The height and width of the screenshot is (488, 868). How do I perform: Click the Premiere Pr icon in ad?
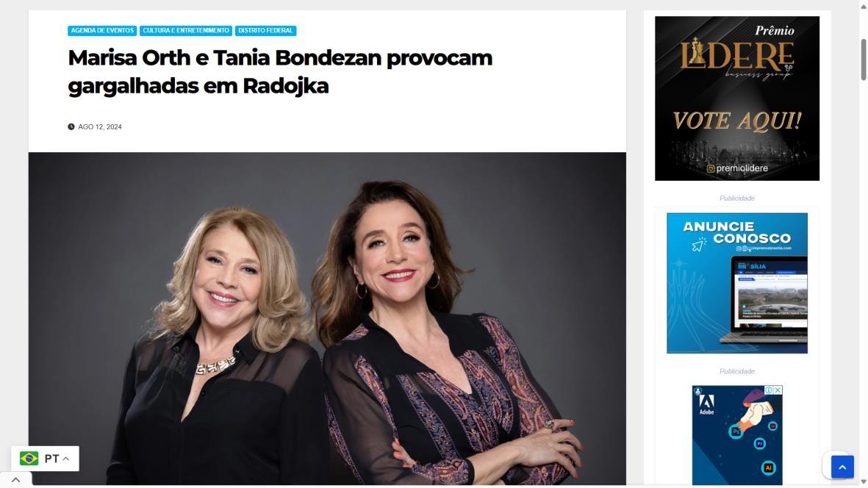click(759, 444)
